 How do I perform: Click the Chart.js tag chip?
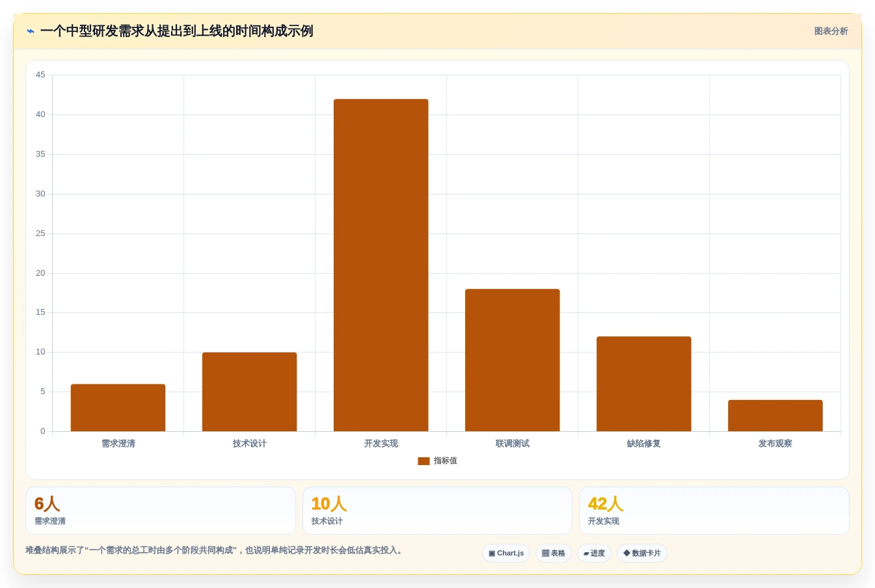(x=506, y=554)
